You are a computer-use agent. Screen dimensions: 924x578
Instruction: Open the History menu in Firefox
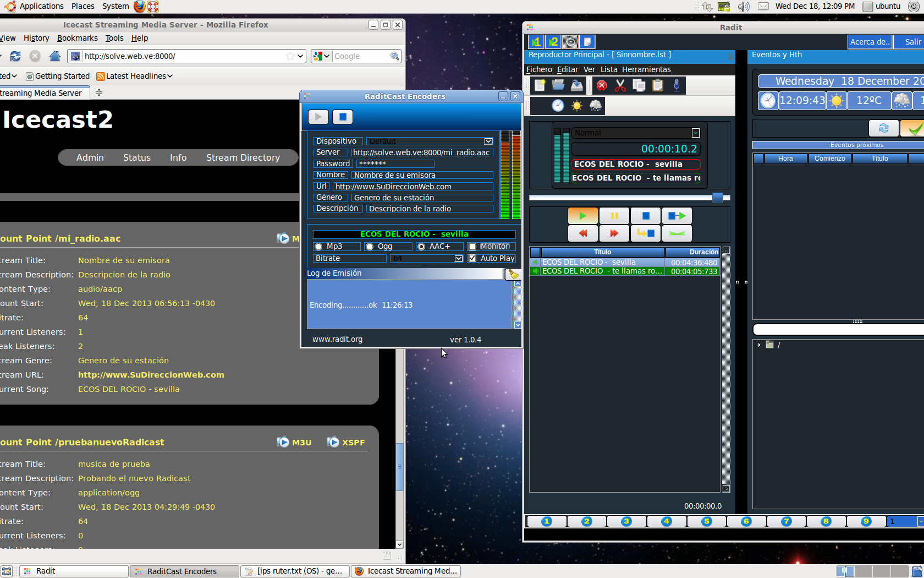36,38
